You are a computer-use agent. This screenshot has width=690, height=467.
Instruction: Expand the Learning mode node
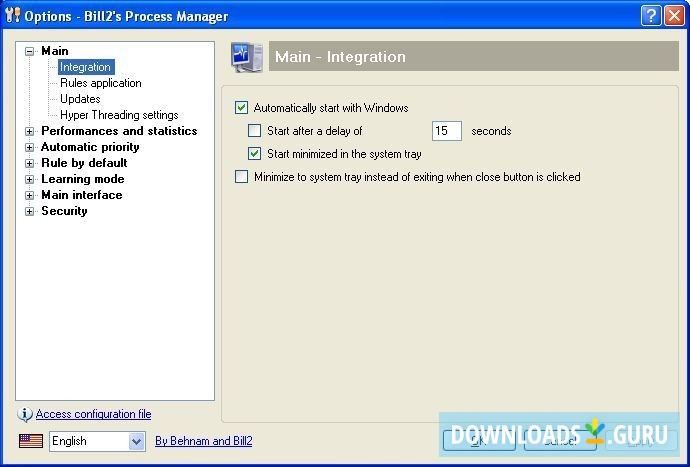pos(29,179)
